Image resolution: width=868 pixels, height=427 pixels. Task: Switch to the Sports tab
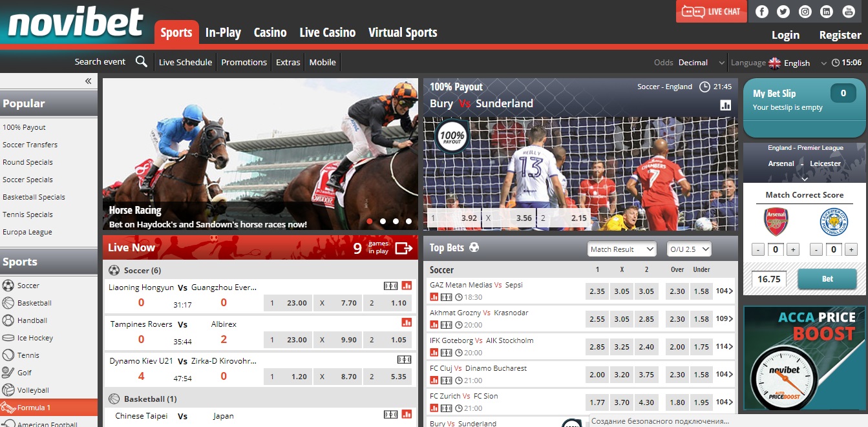176,32
